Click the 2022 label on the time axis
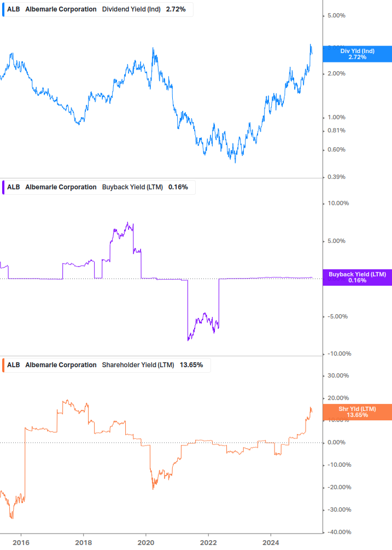Viewport: 392px width, 550px height. [208, 543]
